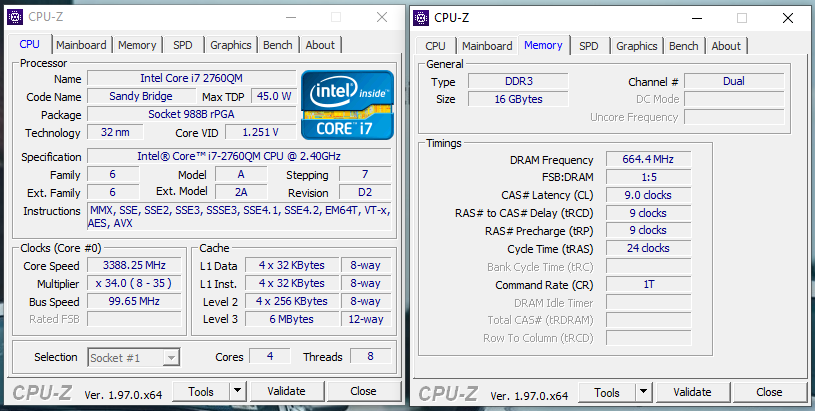Image resolution: width=815 pixels, height=411 pixels.
Task: Close right CPU-Z window with X
Action: tap(788, 18)
